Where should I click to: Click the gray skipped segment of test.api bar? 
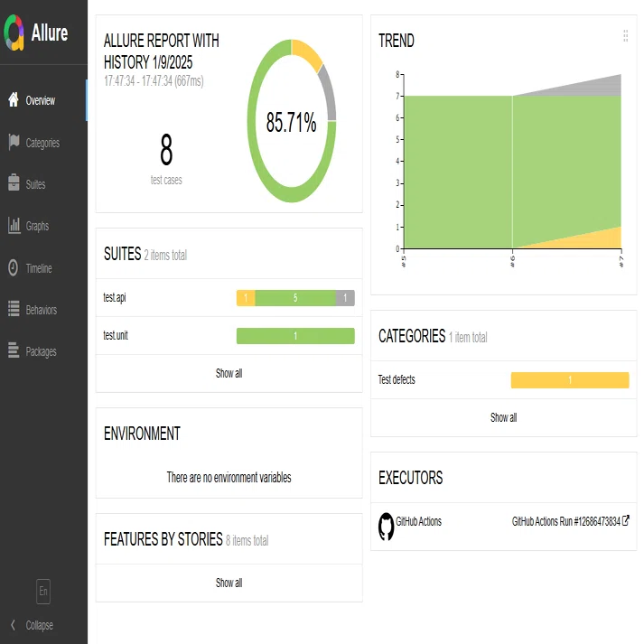[345, 298]
